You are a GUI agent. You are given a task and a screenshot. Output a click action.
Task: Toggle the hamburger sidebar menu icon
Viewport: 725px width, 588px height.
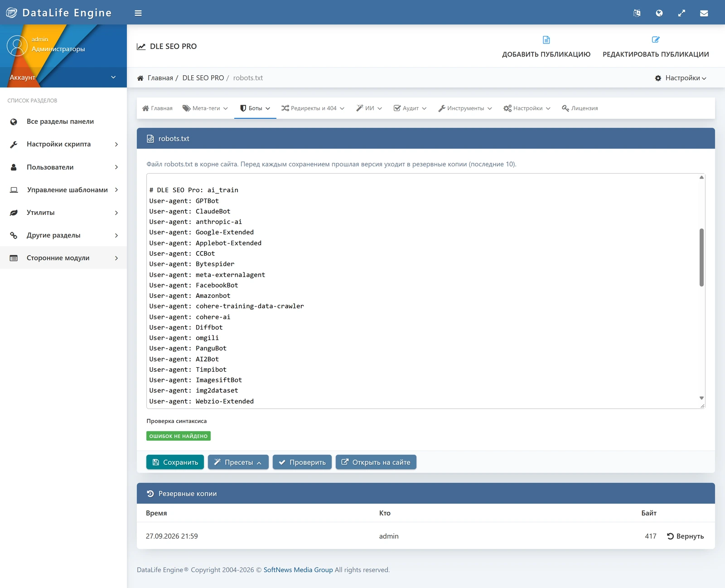pyautogui.click(x=138, y=13)
